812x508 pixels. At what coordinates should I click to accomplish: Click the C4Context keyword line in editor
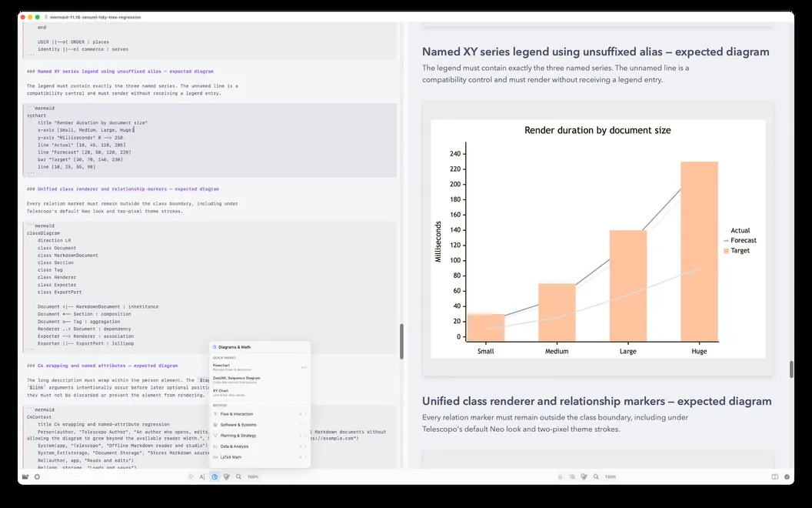pos(39,417)
